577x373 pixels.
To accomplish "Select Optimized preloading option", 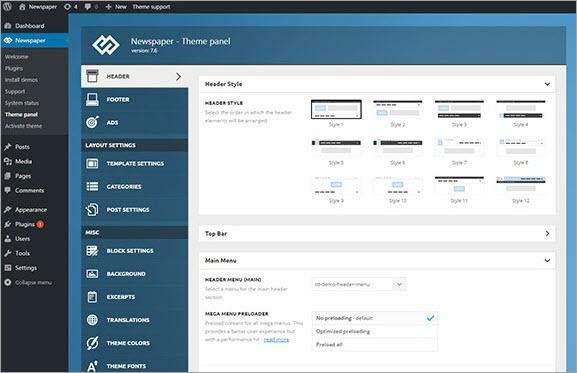I will pos(375,331).
